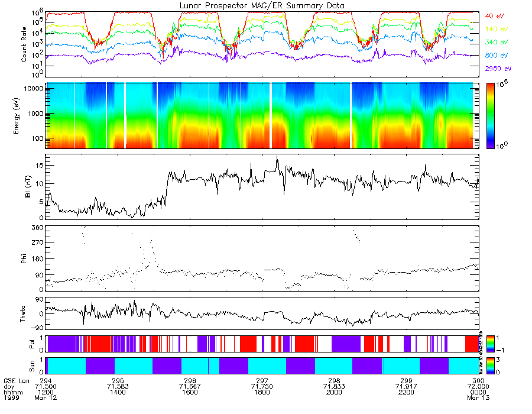Click the 'GSE Lon' row label
532x414 pixels.
click(x=17, y=381)
